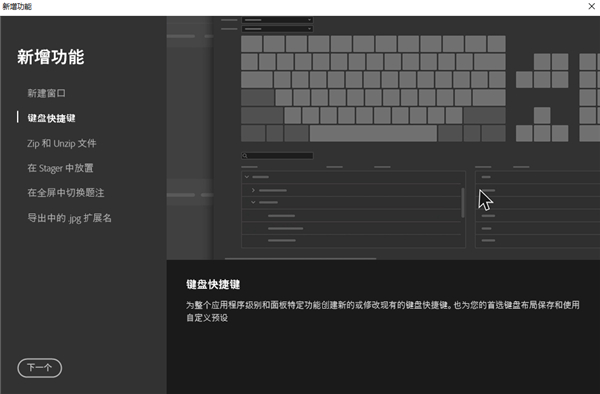Viewport: 600px width, 394px height.
Task: Close the 新增功能 dialog
Action: [591, 6]
